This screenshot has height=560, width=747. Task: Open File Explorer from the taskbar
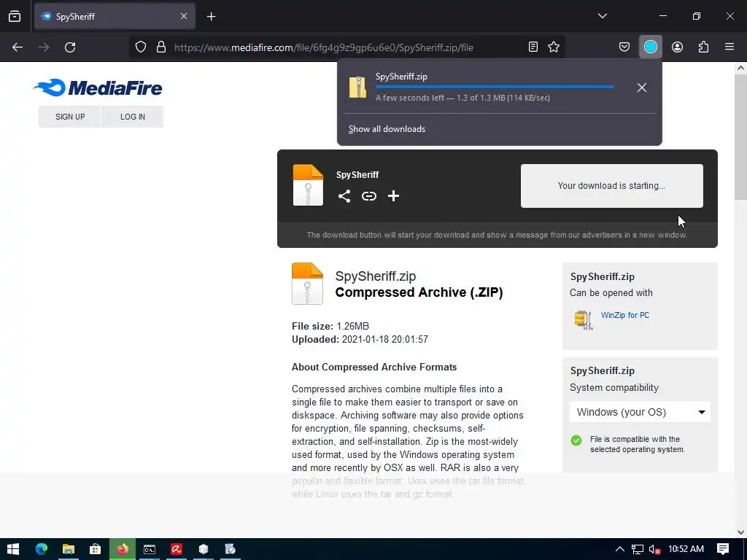click(x=68, y=549)
